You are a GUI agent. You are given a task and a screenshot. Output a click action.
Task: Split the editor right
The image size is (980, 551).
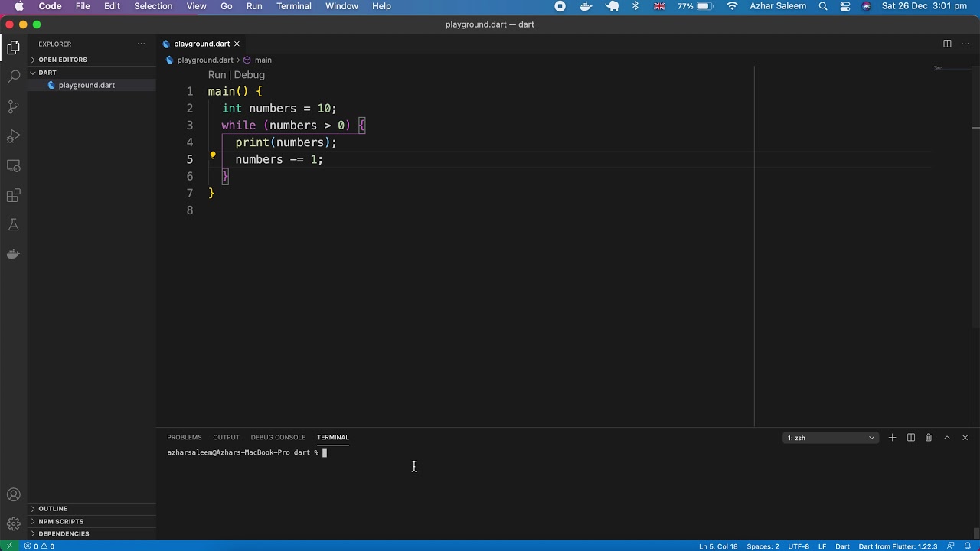click(947, 44)
